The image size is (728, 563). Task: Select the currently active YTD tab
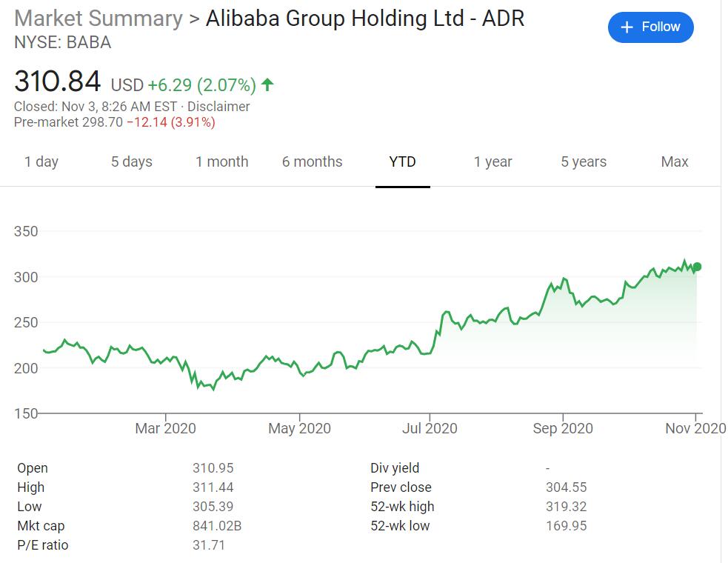tap(402, 161)
